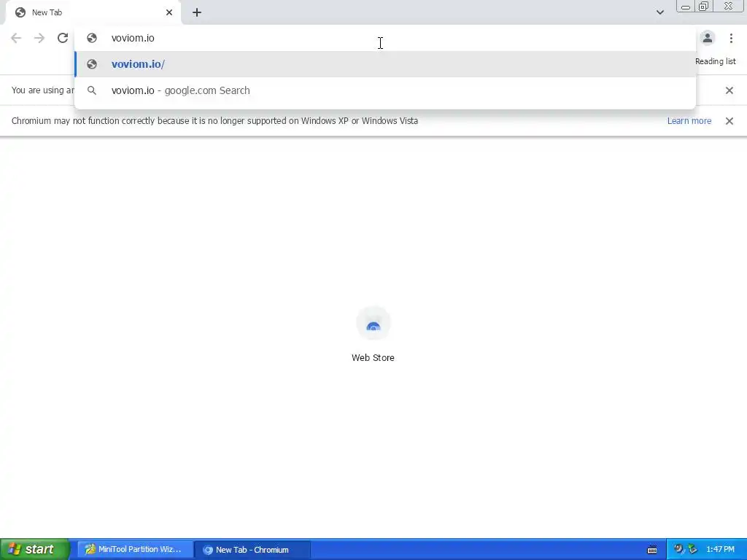Click the search magnifier suggestion icon
This screenshot has height=560, width=747.
tap(92, 90)
